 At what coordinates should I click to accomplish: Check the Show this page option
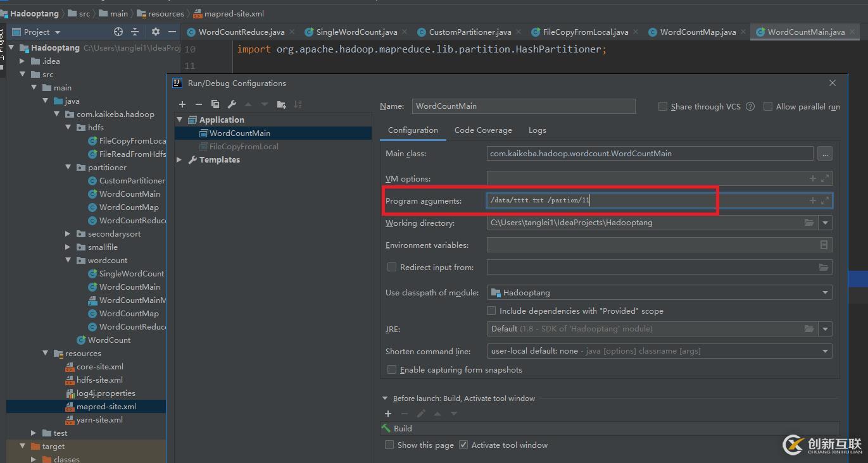(389, 445)
